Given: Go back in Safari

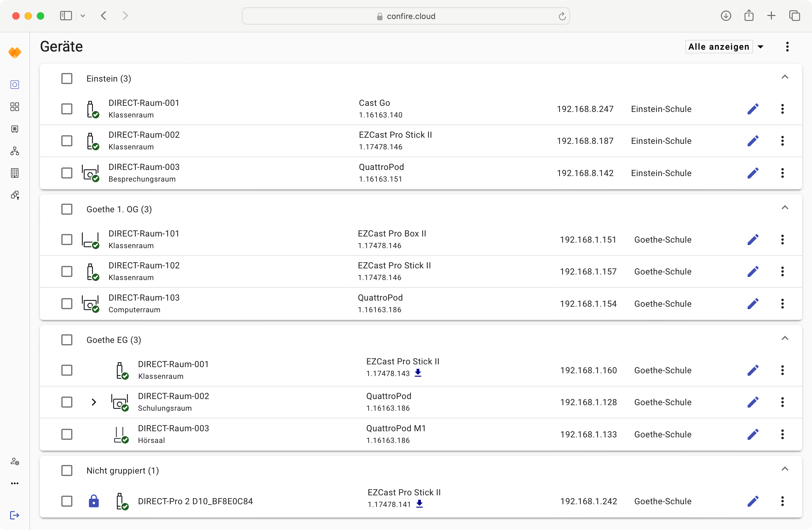Looking at the screenshot, I should [104, 16].
